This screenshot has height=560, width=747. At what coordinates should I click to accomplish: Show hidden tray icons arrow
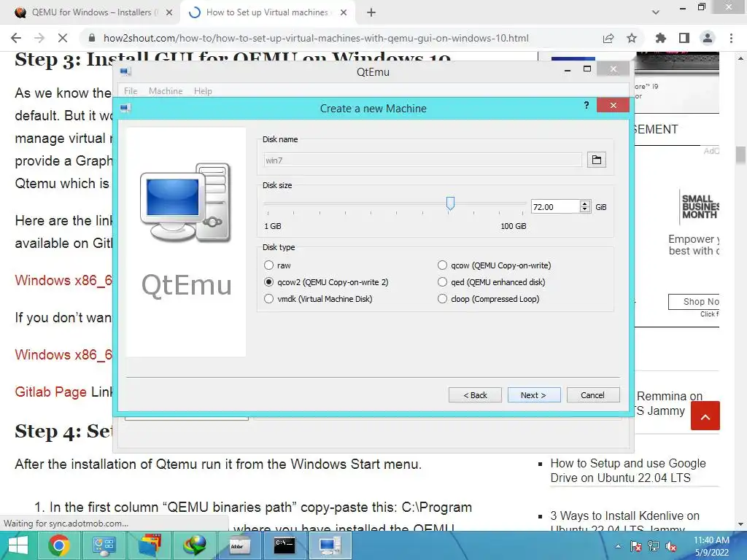[x=618, y=547]
